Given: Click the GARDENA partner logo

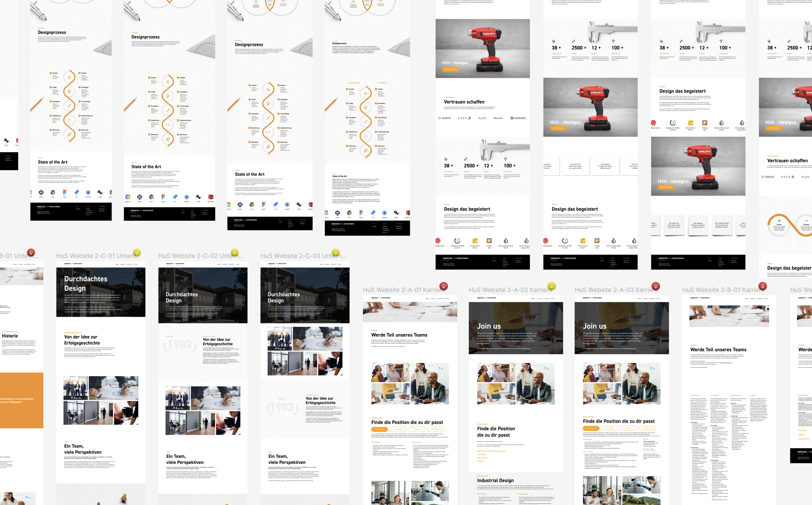Looking at the screenshot, I should tap(518, 118).
